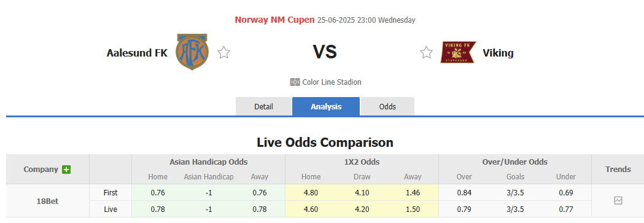Add company with green plus icon
Screen dimensions: 644x223
[x=66, y=169]
